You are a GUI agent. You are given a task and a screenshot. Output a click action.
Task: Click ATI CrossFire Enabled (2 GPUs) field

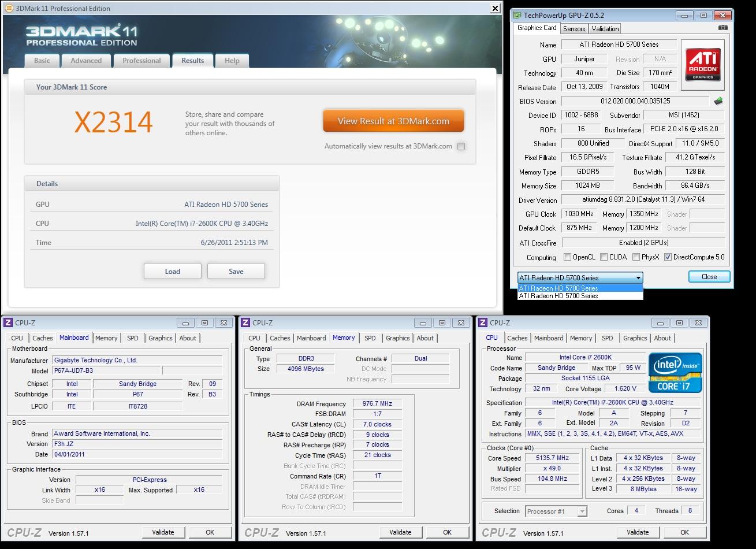tap(643, 243)
